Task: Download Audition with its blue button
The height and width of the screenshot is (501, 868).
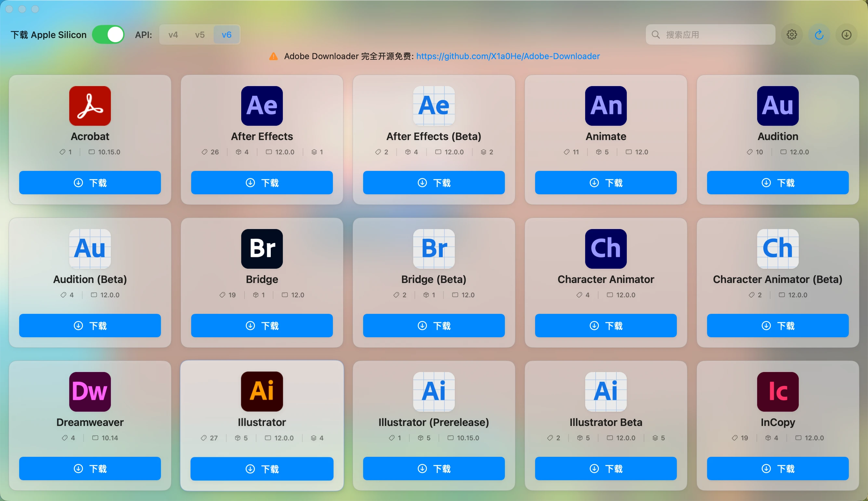Action: (x=777, y=182)
